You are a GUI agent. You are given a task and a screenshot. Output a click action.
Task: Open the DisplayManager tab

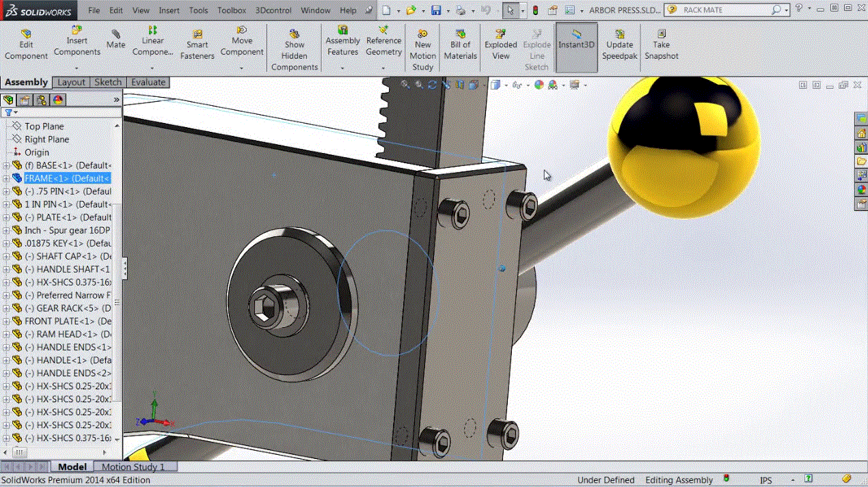coord(58,100)
